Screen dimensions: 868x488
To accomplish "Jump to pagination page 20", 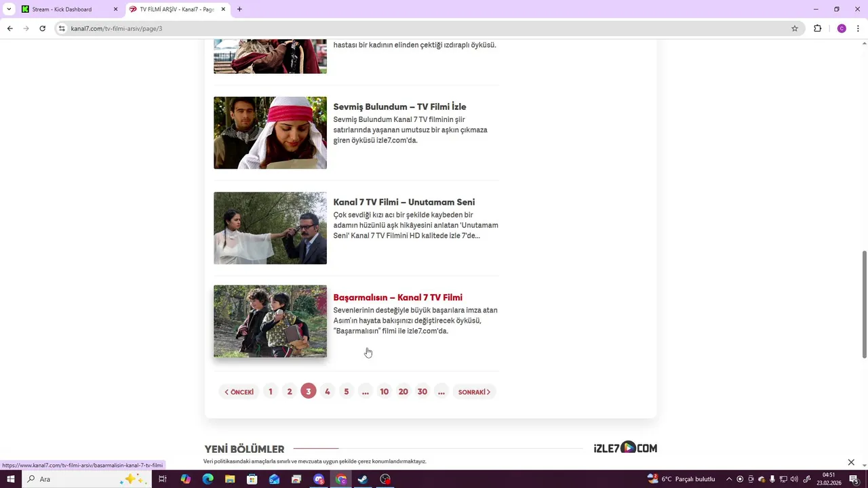I will 403,392.
